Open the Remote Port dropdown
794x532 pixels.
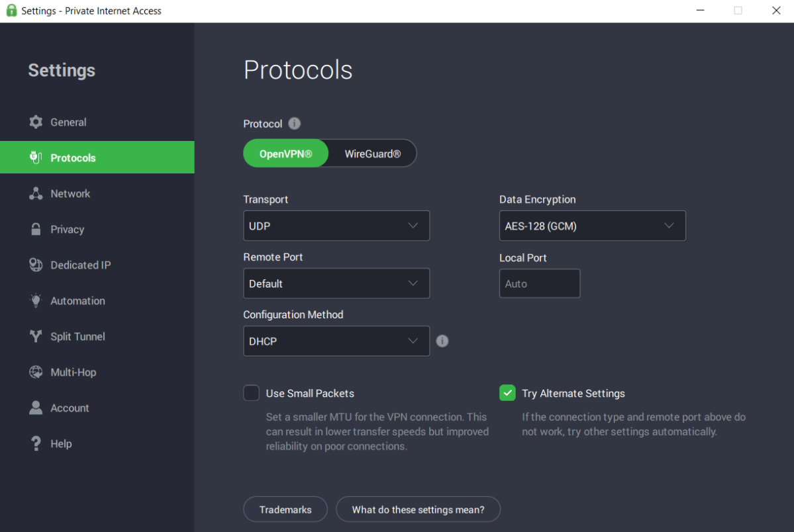point(336,283)
